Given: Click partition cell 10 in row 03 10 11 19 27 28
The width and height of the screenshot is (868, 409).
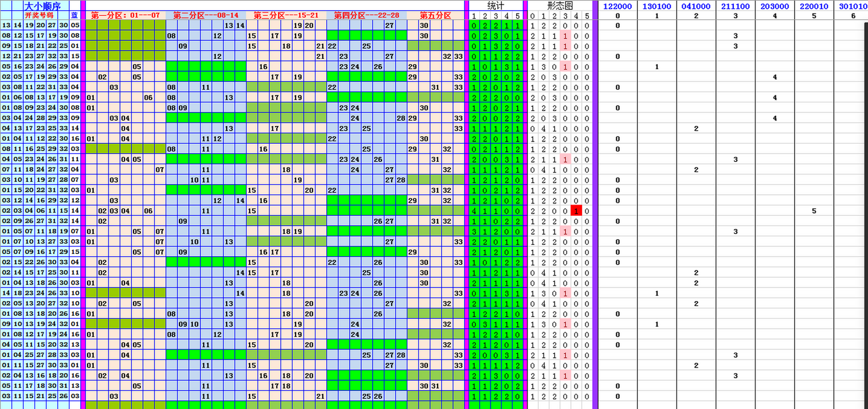Looking at the screenshot, I should coord(194,180).
